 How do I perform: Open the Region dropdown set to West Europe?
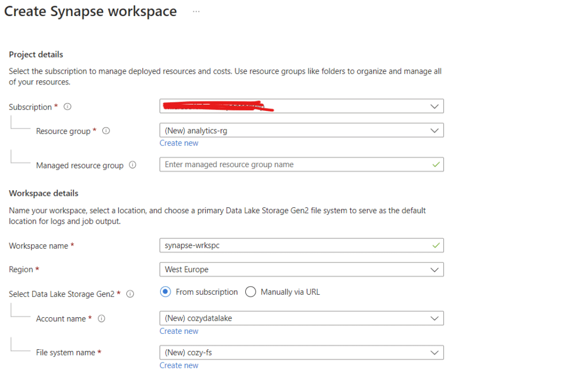coord(301,269)
